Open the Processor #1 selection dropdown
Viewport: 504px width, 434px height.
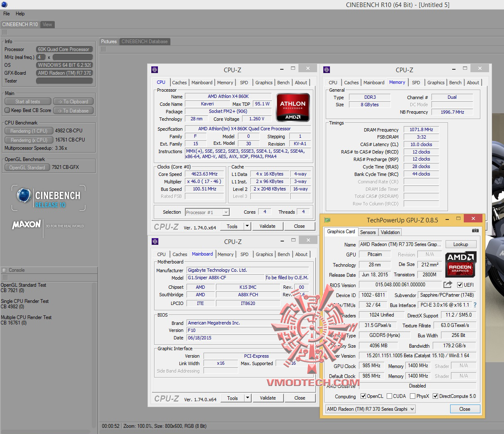coord(226,212)
